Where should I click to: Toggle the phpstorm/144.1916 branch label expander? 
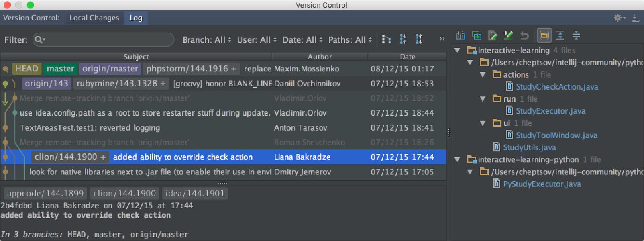[x=233, y=69]
